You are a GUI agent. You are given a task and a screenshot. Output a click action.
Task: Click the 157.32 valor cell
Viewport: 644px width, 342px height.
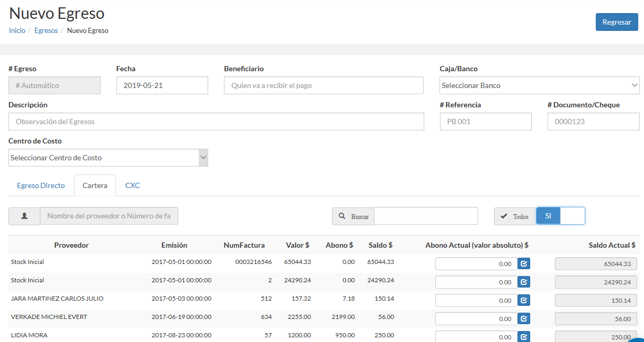click(300, 299)
